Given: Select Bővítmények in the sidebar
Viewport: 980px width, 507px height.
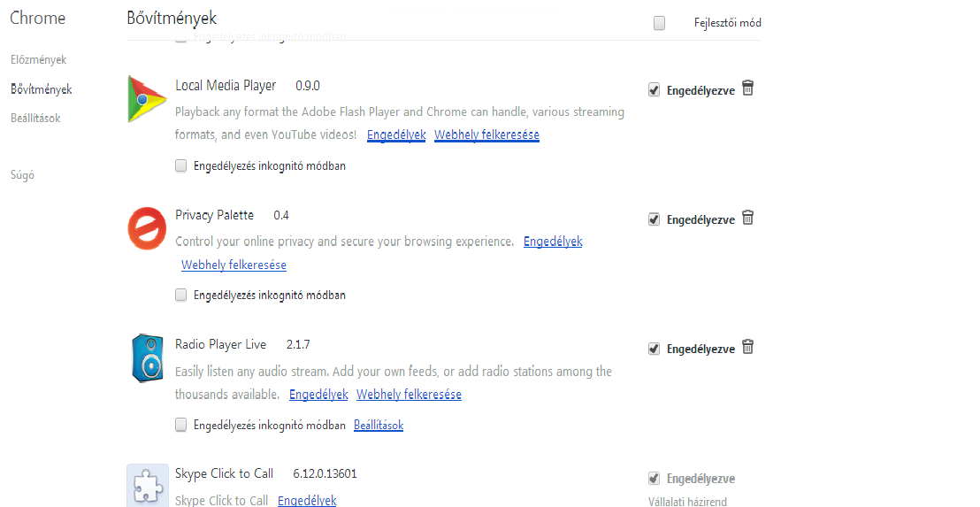Looking at the screenshot, I should (42, 89).
